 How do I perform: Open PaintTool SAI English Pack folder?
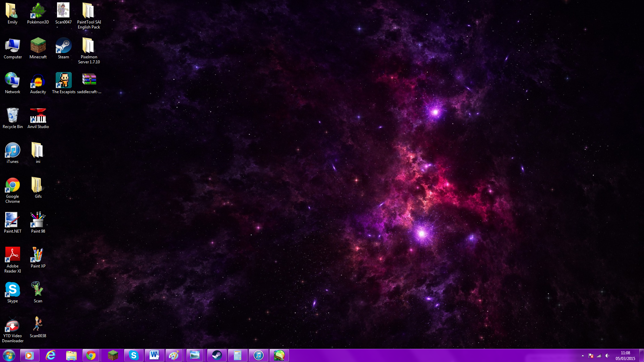pyautogui.click(x=89, y=16)
